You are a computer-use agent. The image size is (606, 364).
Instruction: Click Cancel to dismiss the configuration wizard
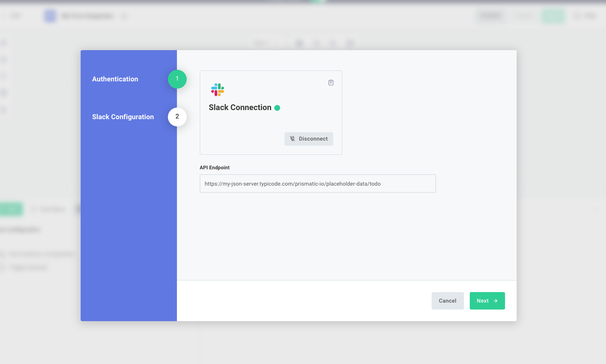(x=447, y=301)
